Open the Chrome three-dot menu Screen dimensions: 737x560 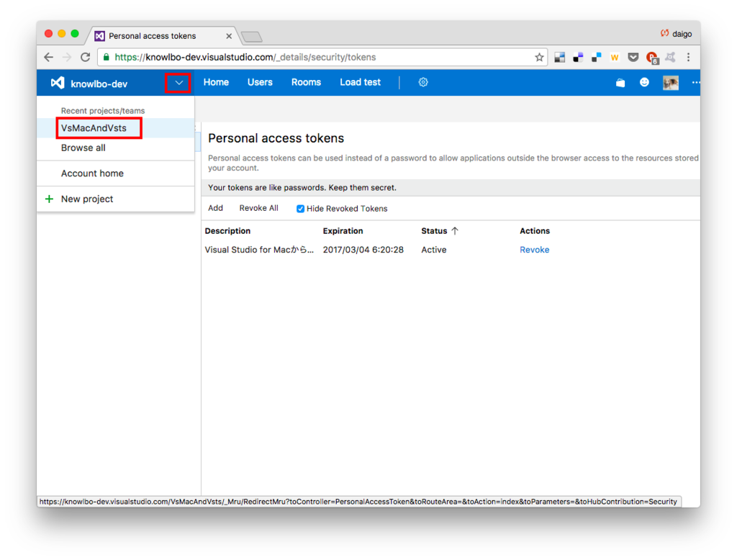click(689, 58)
